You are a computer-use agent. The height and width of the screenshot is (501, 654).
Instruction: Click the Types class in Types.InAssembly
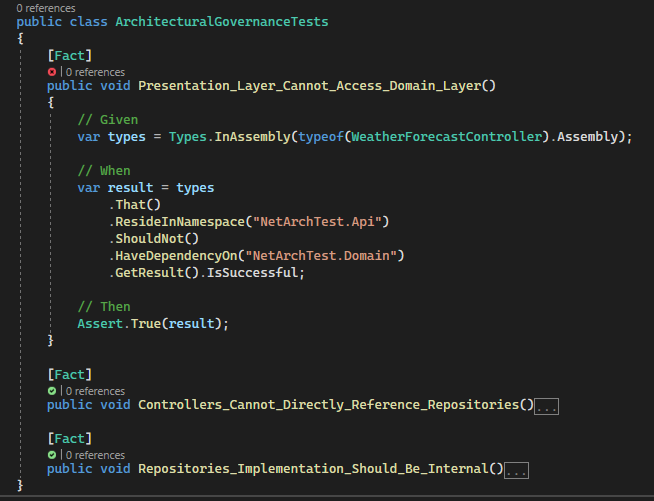[188, 137]
